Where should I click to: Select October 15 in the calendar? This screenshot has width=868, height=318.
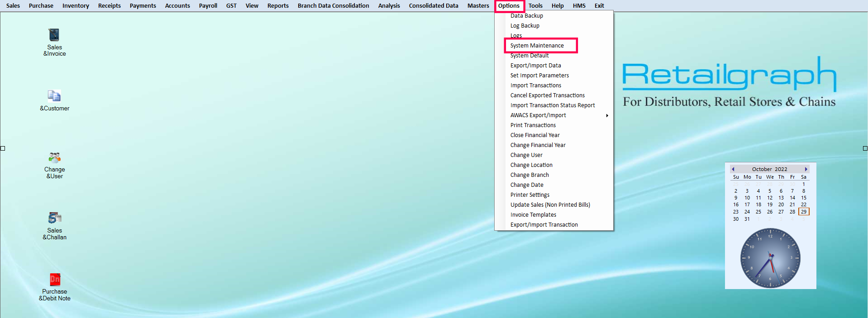point(804,198)
